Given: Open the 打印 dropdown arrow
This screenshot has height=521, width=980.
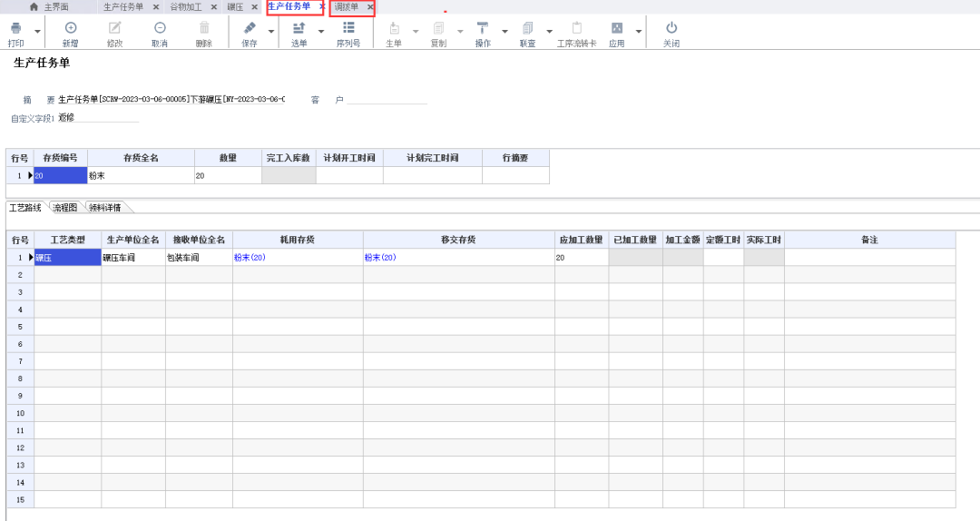Looking at the screenshot, I should [x=37, y=31].
